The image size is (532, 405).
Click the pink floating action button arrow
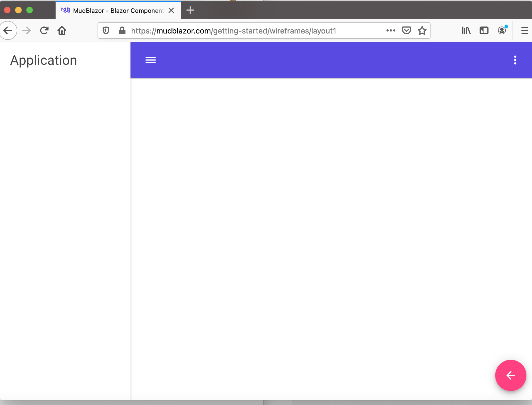click(x=511, y=375)
